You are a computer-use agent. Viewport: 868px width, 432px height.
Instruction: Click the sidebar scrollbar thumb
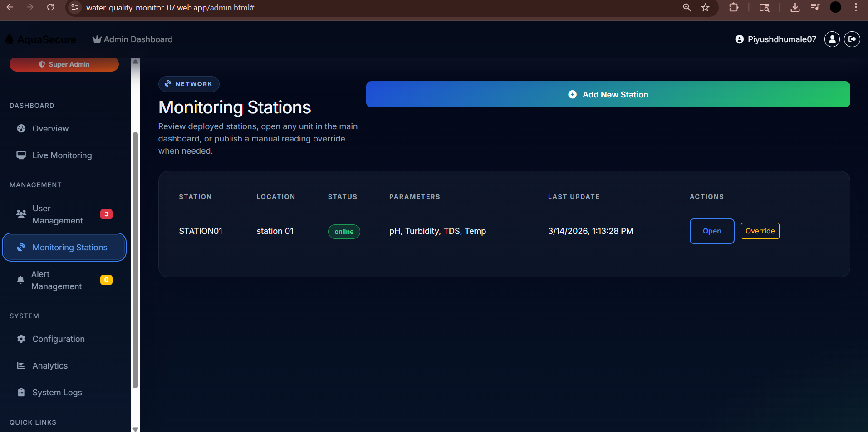click(135, 260)
